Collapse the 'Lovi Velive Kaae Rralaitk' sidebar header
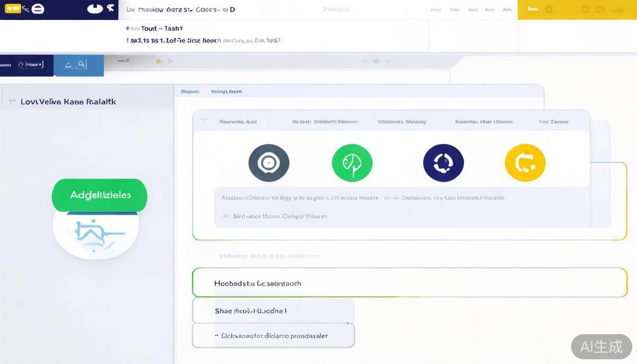This screenshot has width=637, height=364. click(x=12, y=102)
